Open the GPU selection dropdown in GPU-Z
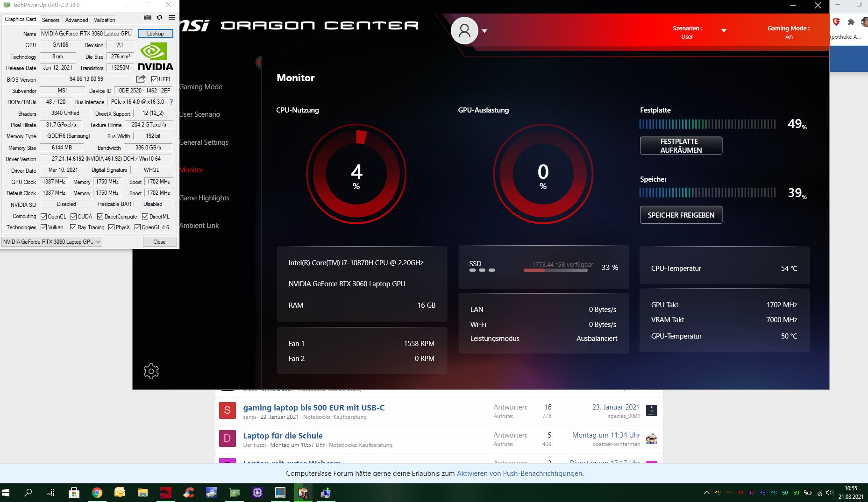The height and width of the screenshot is (502, 868). click(x=52, y=242)
